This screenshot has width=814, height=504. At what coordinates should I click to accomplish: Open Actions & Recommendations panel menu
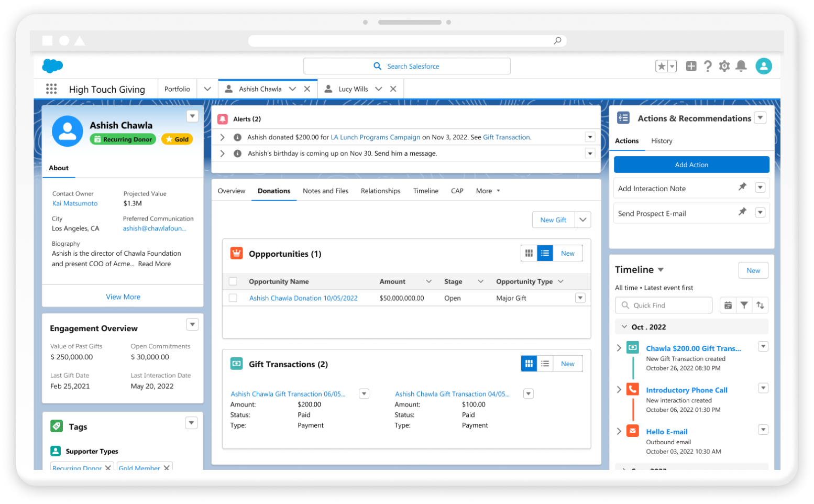tap(761, 118)
